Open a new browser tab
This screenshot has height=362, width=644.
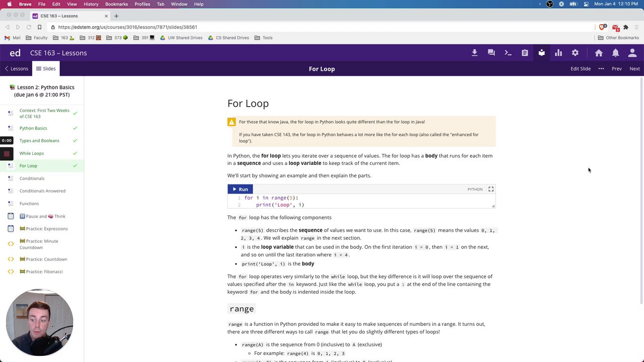coord(116,16)
